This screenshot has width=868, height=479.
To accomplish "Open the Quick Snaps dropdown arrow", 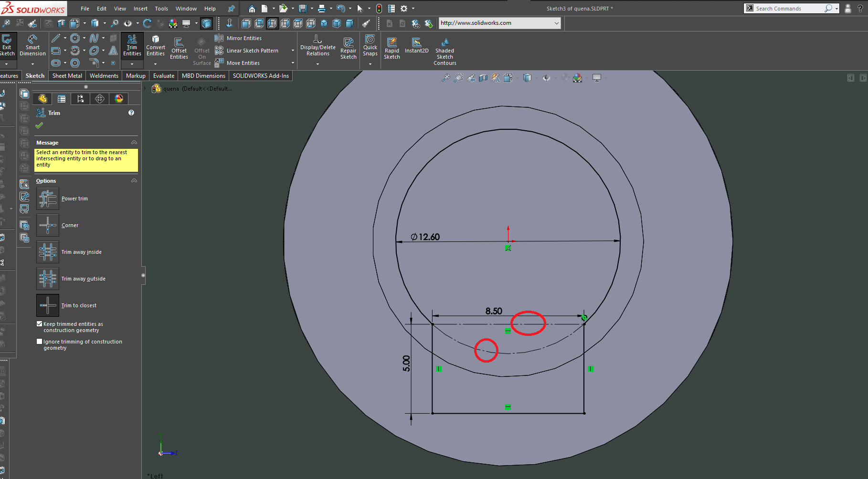I will click(x=370, y=64).
